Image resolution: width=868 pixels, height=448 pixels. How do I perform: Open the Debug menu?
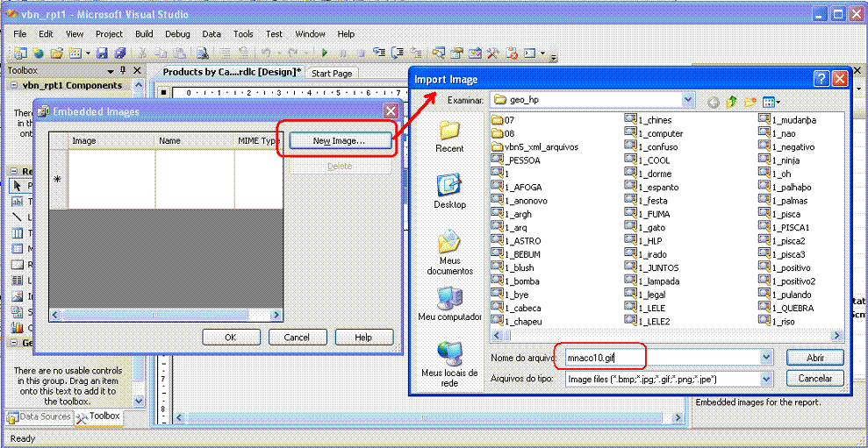click(177, 33)
